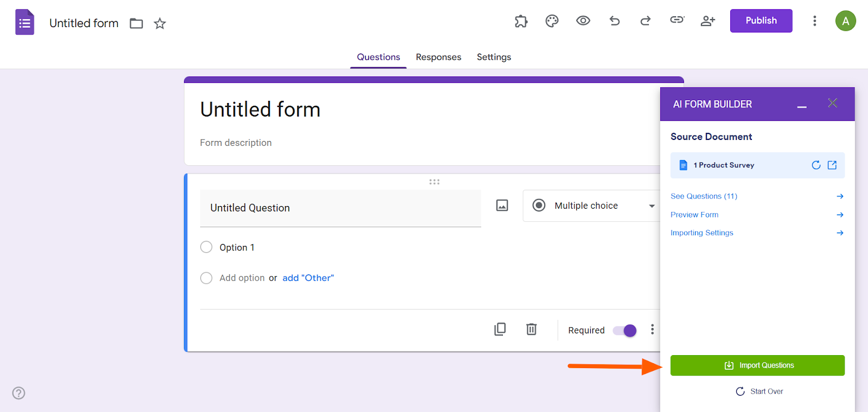868x412 pixels.
Task: Click the 1 Product Survey document name
Action: 724,165
